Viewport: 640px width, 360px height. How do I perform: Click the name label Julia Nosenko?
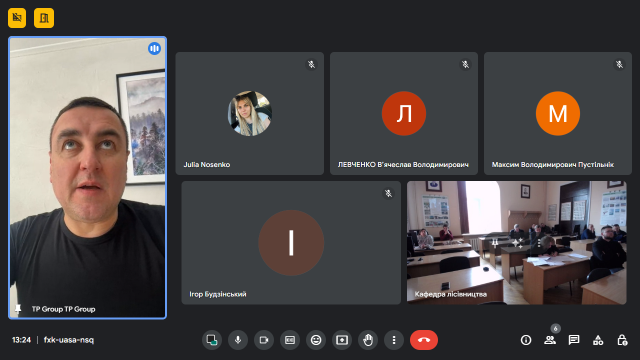click(207, 164)
